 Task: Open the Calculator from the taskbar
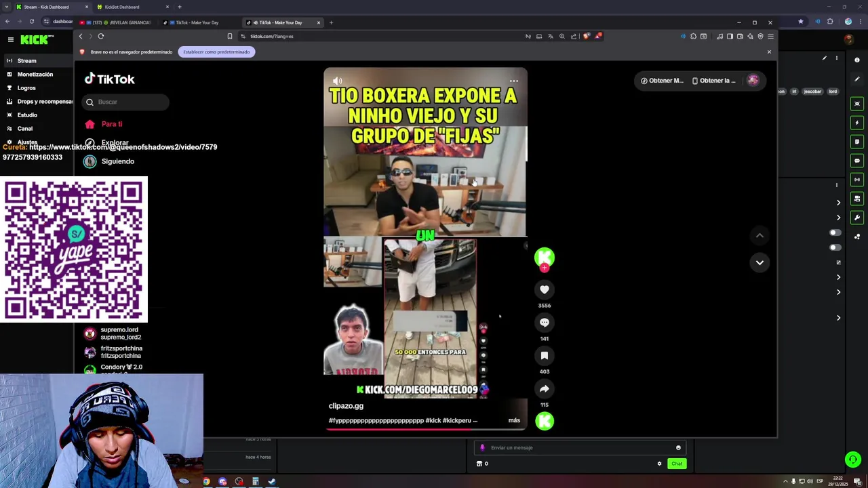pos(256,482)
